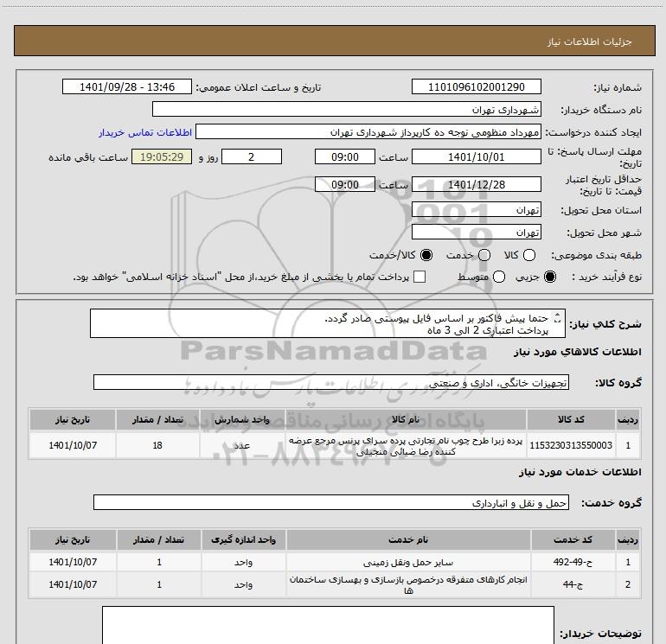Click service name انجام کارهای متفرقه بازسازی ساختمان

tap(408, 584)
